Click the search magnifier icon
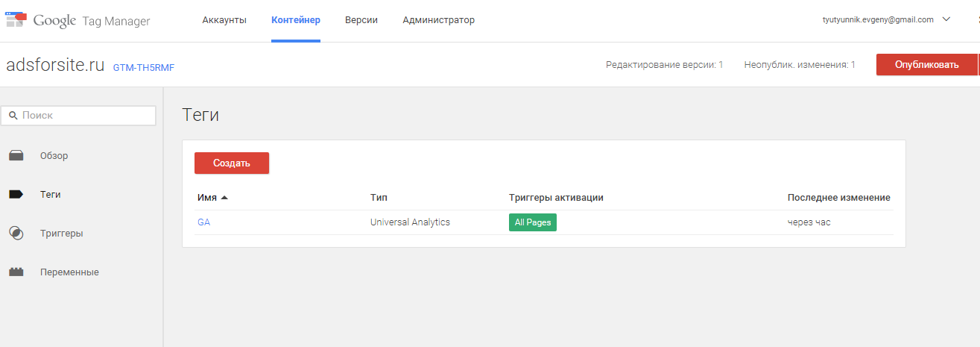 coord(13,116)
